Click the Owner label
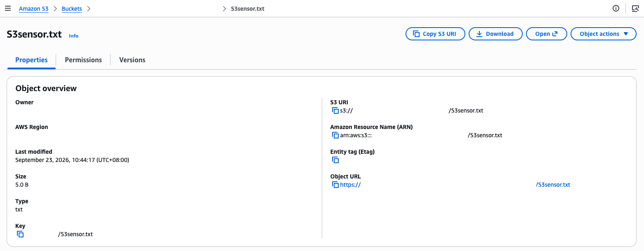 (x=24, y=102)
